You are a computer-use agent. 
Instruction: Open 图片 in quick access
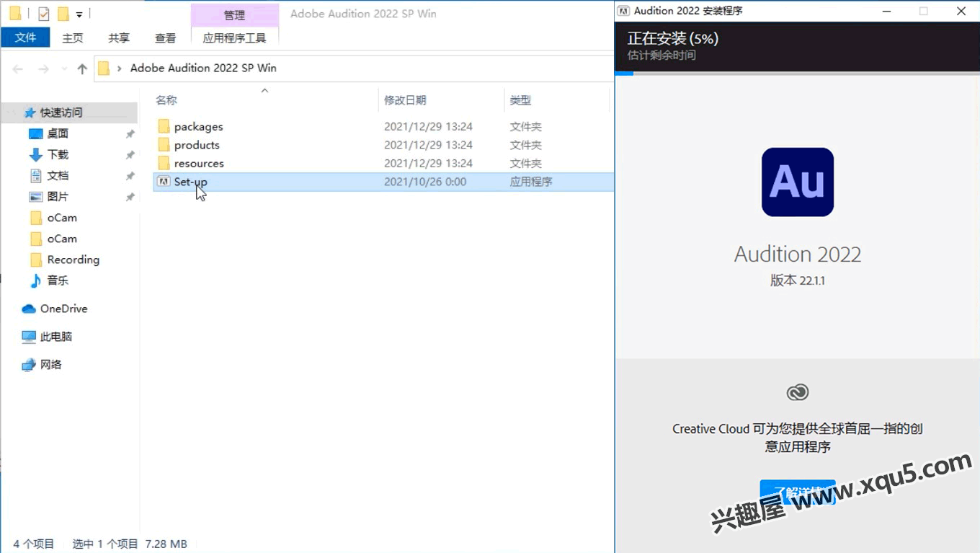point(58,196)
